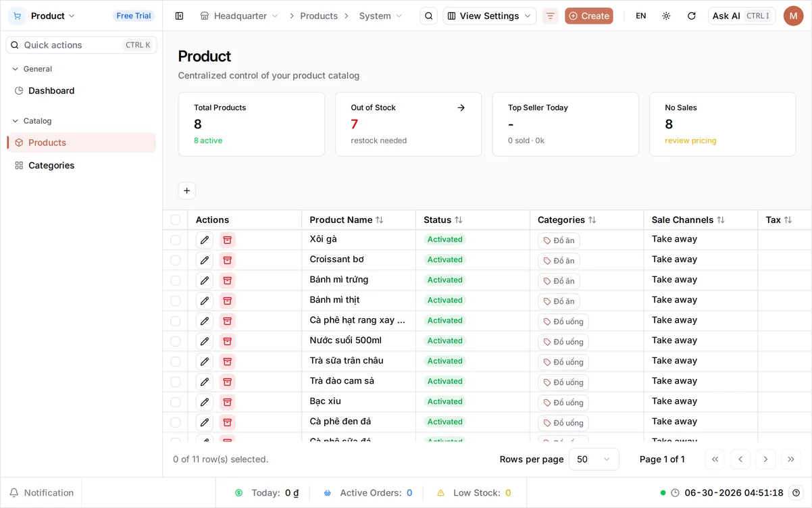The width and height of the screenshot is (812, 508).
Task: Open the Product app switcher dropdown
Action: click(x=53, y=16)
